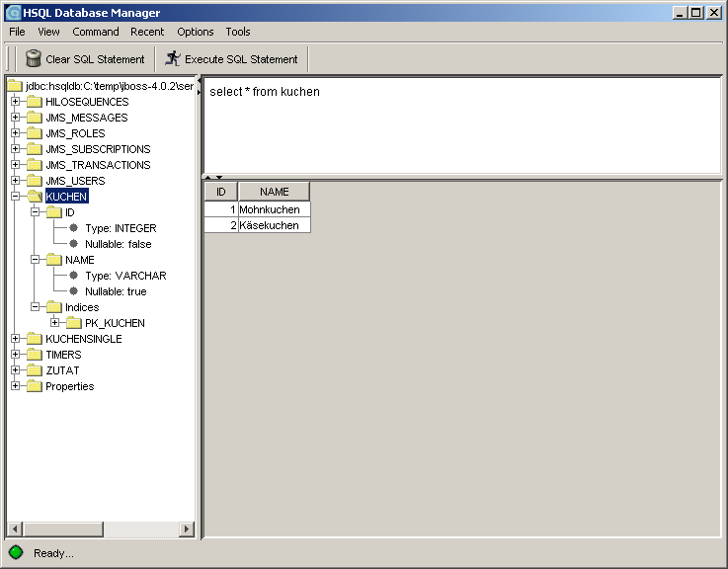
Task: Expand the JMS_TRANSACTIONS tree node
Action: 16,164
